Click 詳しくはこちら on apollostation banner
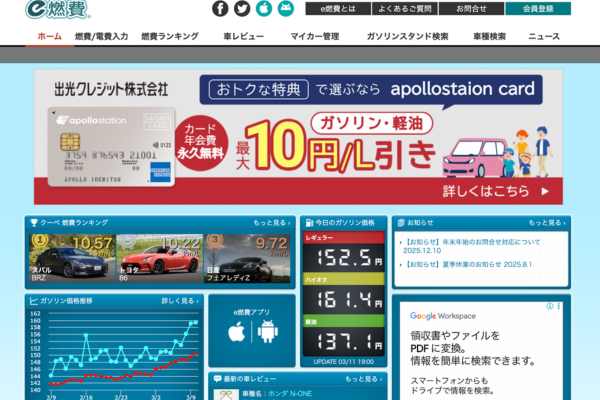Screen dimensions: 600x400 click(x=496, y=191)
